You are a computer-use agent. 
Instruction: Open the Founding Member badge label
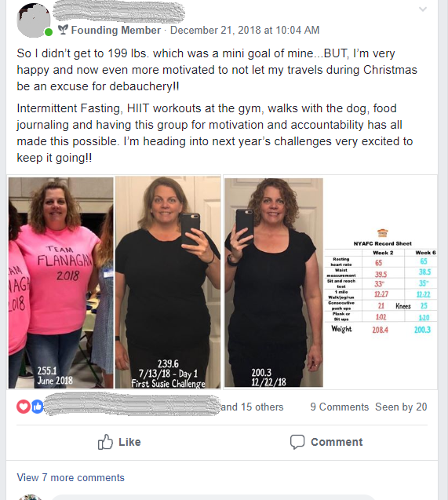(x=115, y=30)
